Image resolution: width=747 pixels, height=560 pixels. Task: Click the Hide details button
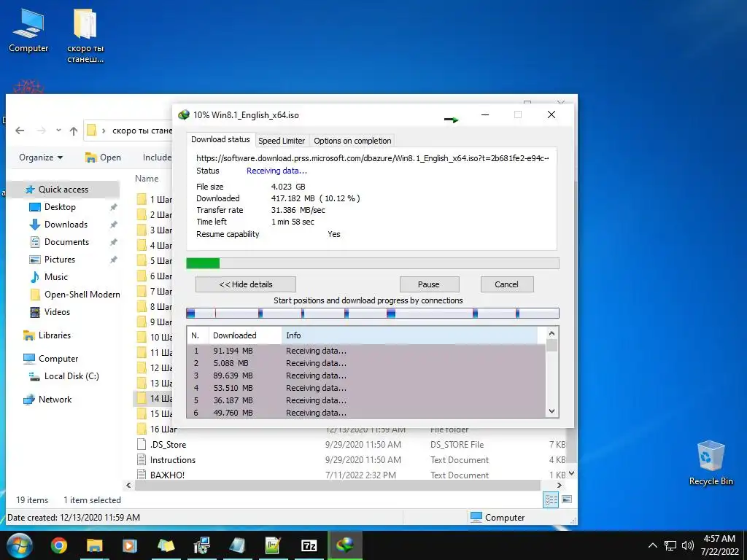[x=246, y=284]
